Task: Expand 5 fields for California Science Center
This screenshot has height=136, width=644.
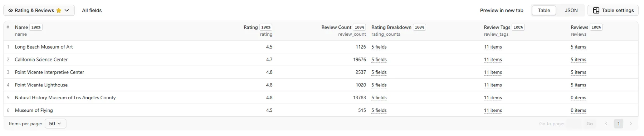Action: point(379,60)
